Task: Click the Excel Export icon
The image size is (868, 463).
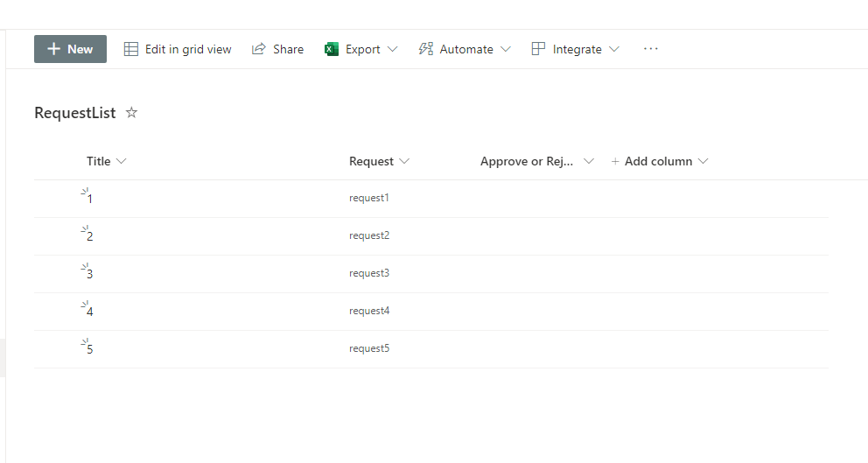Action: (x=332, y=49)
